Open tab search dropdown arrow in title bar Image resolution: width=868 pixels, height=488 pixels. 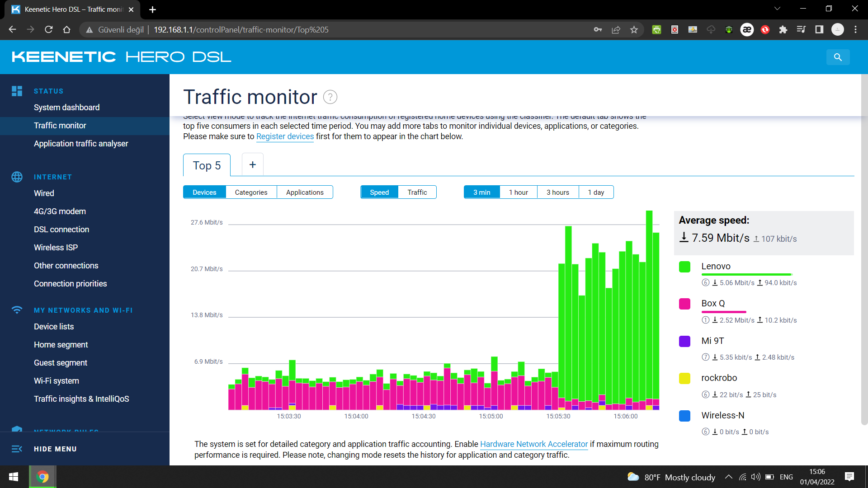[777, 9]
